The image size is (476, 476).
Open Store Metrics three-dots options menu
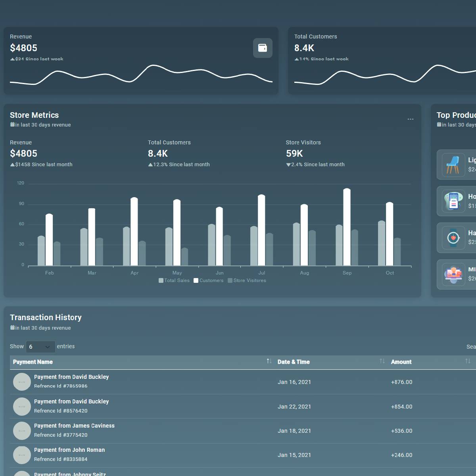pyautogui.click(x=410, y=119)
